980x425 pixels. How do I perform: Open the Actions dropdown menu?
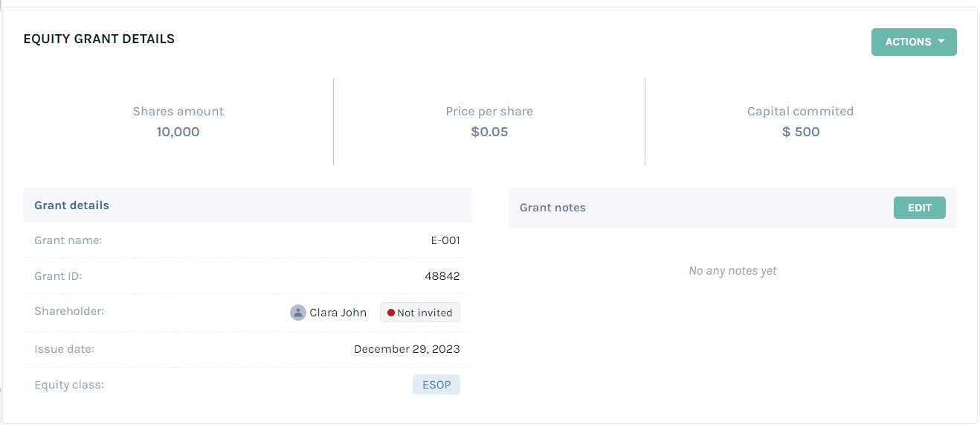point(914,42)
